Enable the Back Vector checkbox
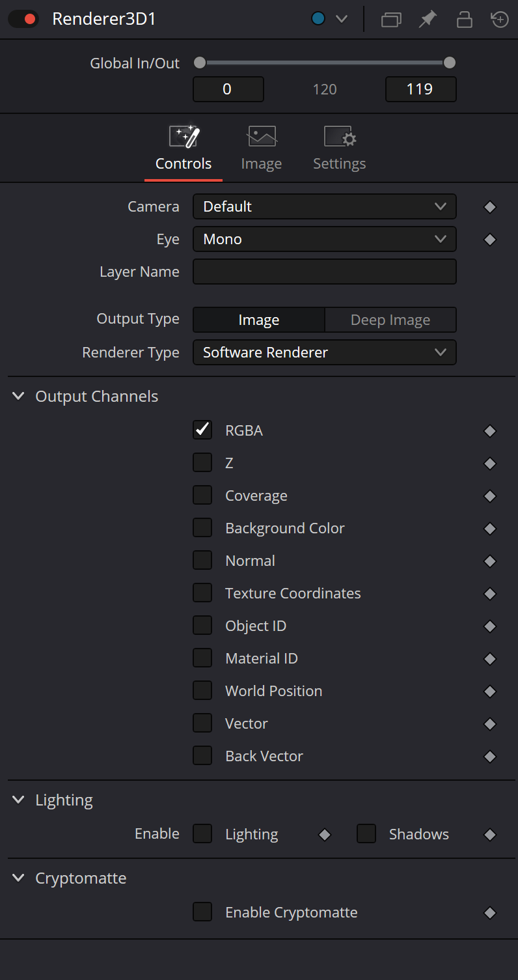Image resolution: width=518 pixels, height=980 pixels. [x=202, y=755]
